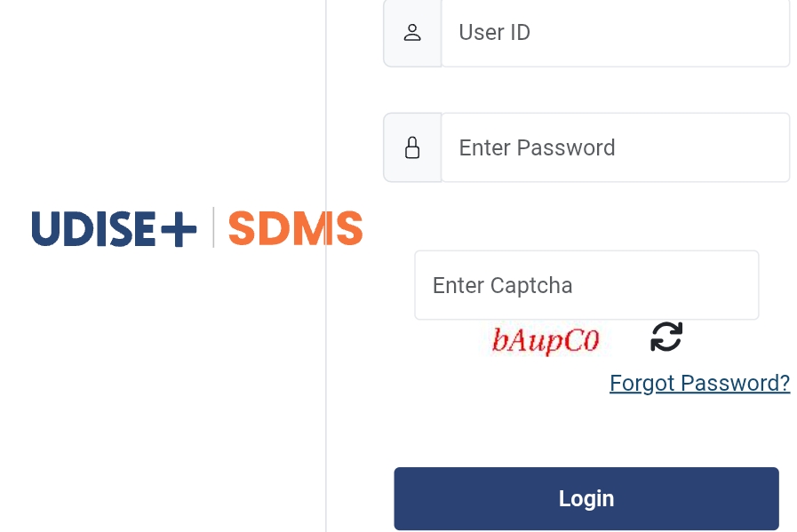Screen dimensions: 797x532
Task: Focus the Enter Captcha text box
Action: pos(586,285)
